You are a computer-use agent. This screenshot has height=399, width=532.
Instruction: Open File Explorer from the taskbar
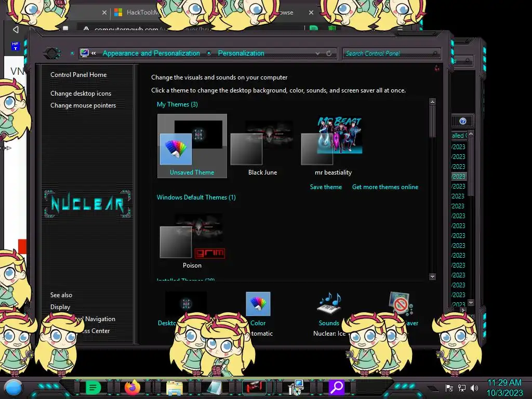pyautogui.click(x=174, y=388)
